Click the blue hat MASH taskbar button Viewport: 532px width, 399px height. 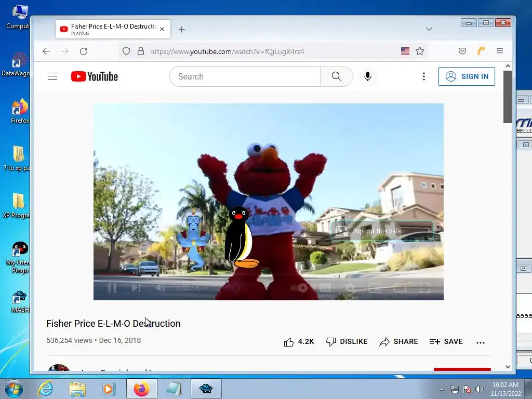pos(206,389)
